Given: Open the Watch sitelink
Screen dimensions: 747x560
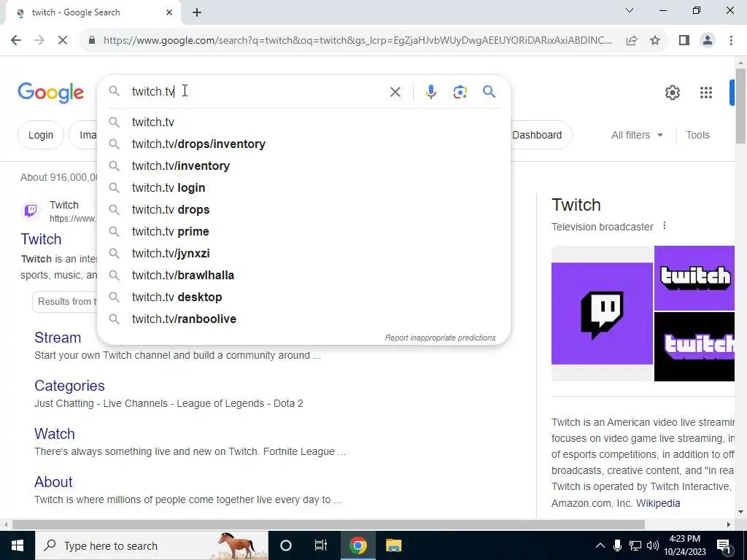Looking at the screenshot, I should coord(54,433).
